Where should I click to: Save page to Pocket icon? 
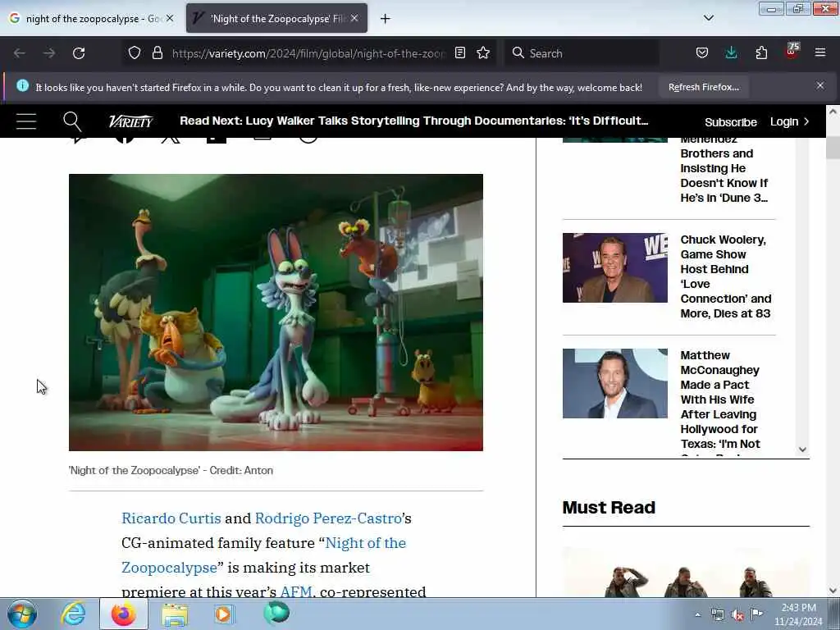point(702,53)
